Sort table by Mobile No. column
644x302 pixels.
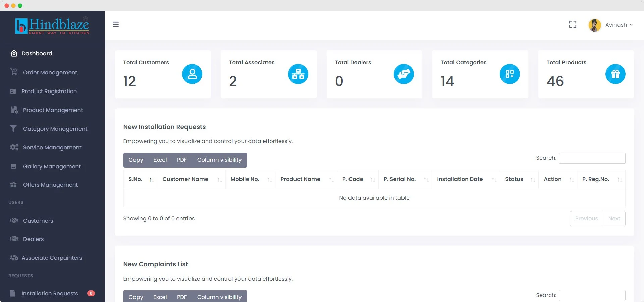click(x=250, y=179)
